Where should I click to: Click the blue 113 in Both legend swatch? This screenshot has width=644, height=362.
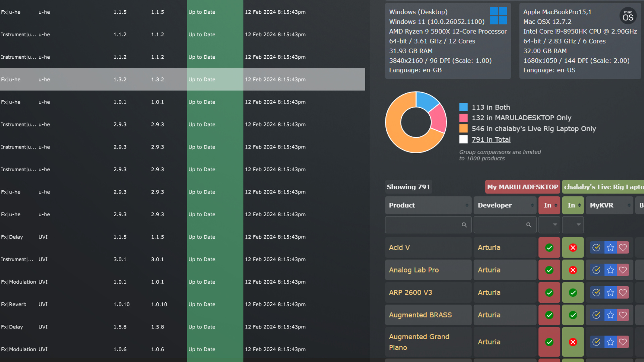pyautogui.click(x=463, y=107)
